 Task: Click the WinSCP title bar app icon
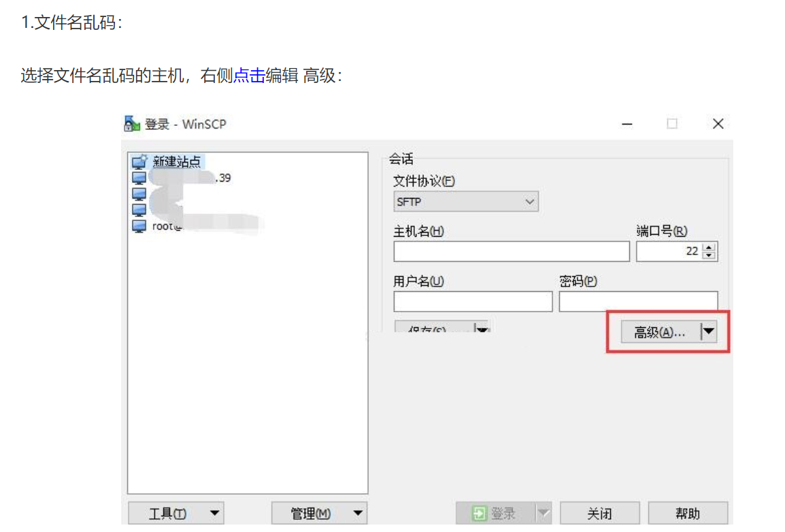(132, 124)
